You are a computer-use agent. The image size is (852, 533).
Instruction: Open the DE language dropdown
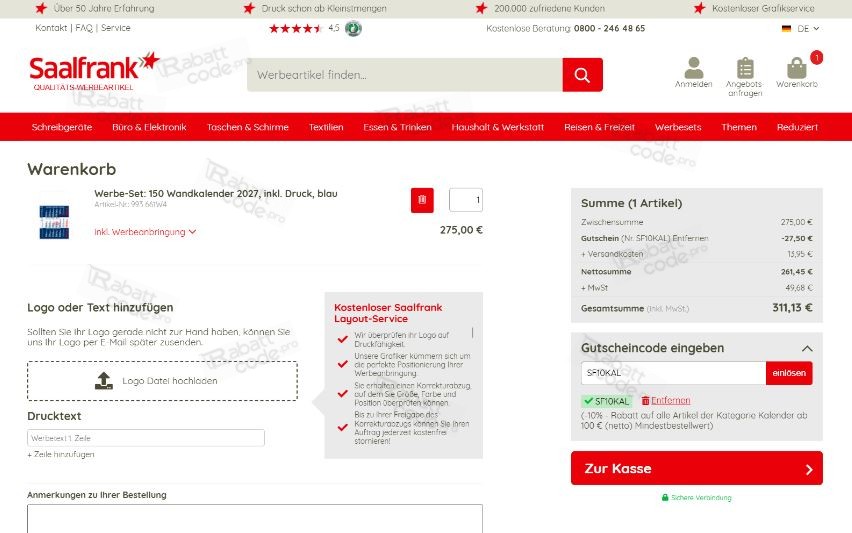(x=808, y=29)
